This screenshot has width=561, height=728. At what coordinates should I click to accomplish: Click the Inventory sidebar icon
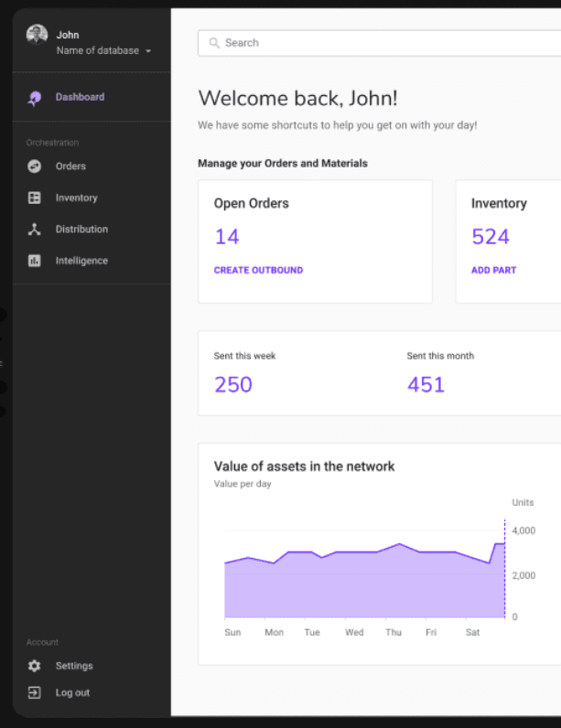point(35,198)
